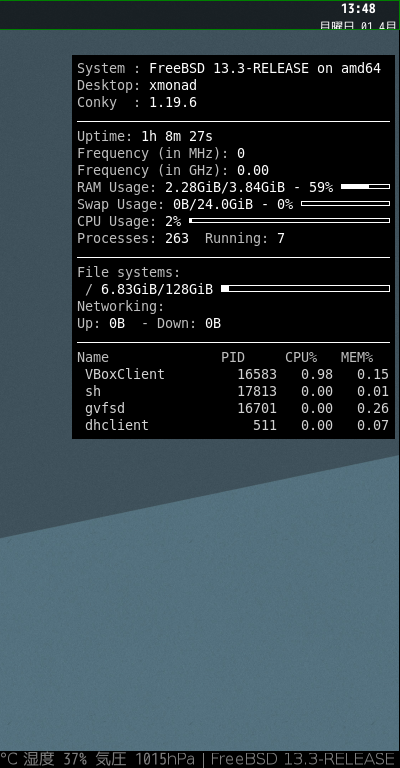This screenshot has width=400, height=768.
Task: Click the Down: 0B network value
Action: point(189,324)
